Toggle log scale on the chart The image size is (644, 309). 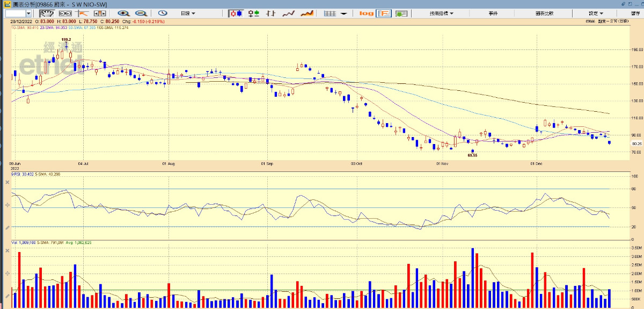366,13
